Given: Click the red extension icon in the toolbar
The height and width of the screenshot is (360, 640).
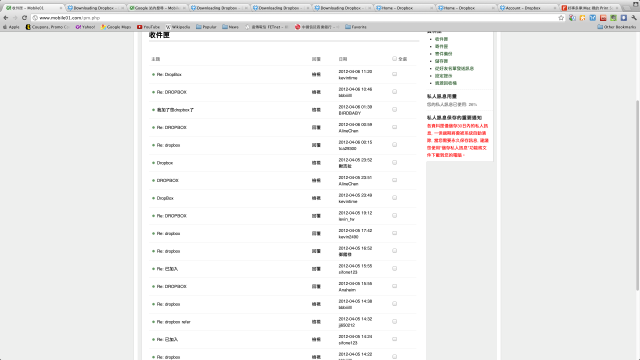Looking at the screenshot, I should pos(603,18).
